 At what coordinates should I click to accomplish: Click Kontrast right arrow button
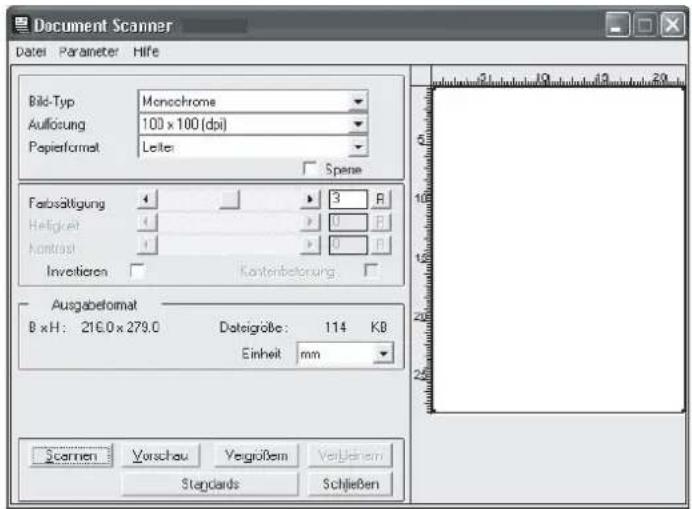point(310,245)
